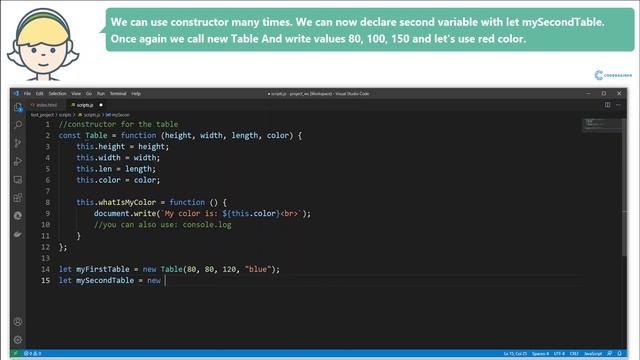Click line number 8 in gutter

pos(47,202)
